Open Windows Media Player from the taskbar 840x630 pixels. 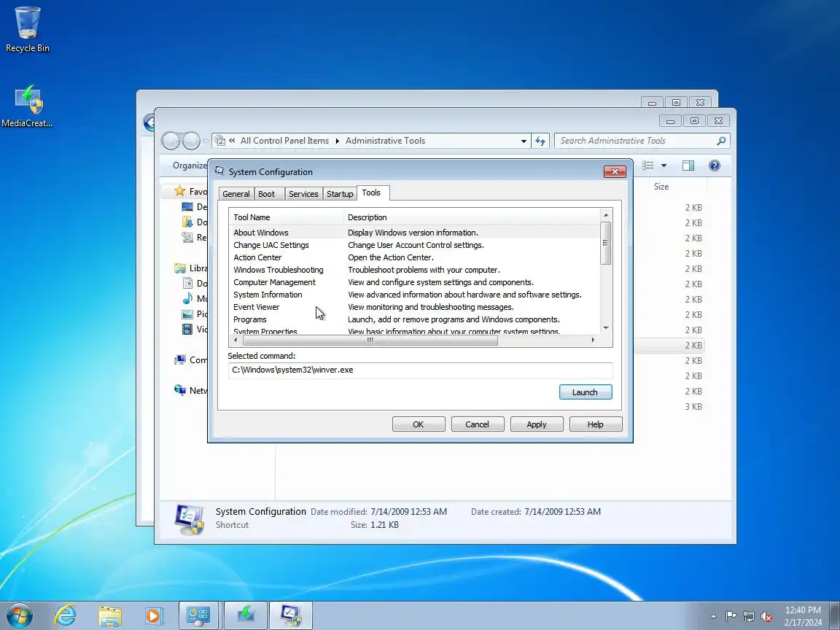[154, 615]
